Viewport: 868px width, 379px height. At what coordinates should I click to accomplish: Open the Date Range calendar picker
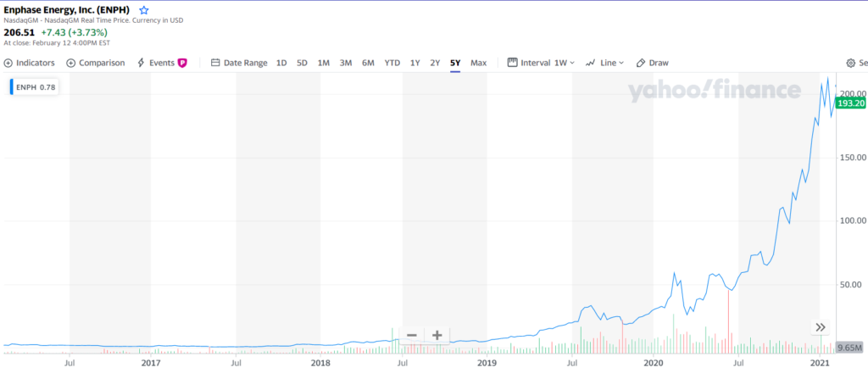[x=239, y=63]
